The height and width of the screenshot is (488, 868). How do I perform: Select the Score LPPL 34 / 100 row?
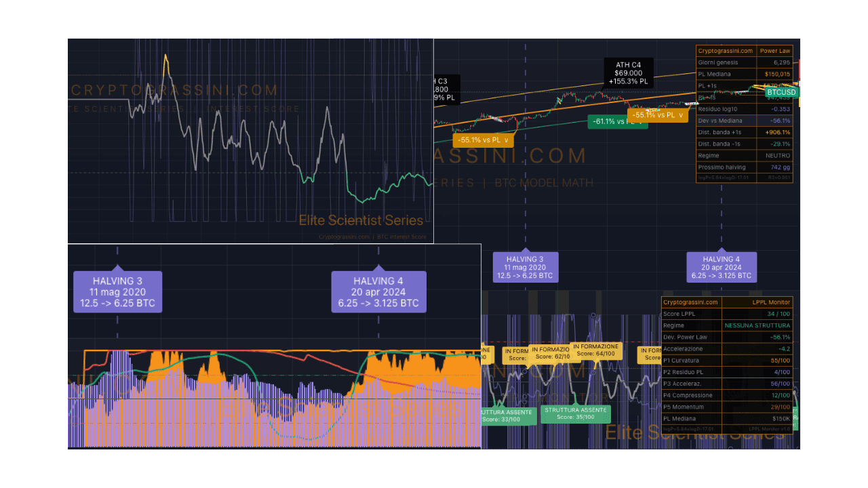click(726, 314)
